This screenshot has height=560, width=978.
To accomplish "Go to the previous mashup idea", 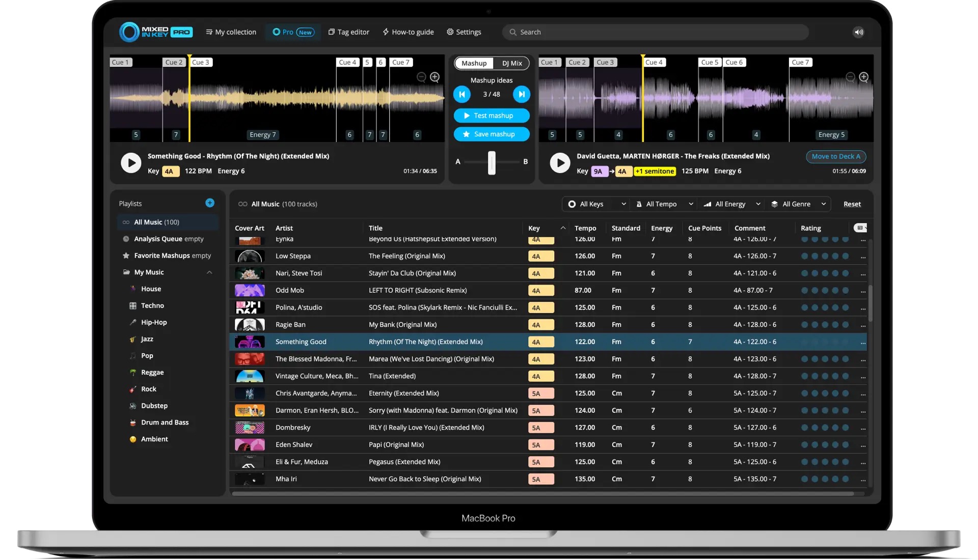I will point(462,94).
